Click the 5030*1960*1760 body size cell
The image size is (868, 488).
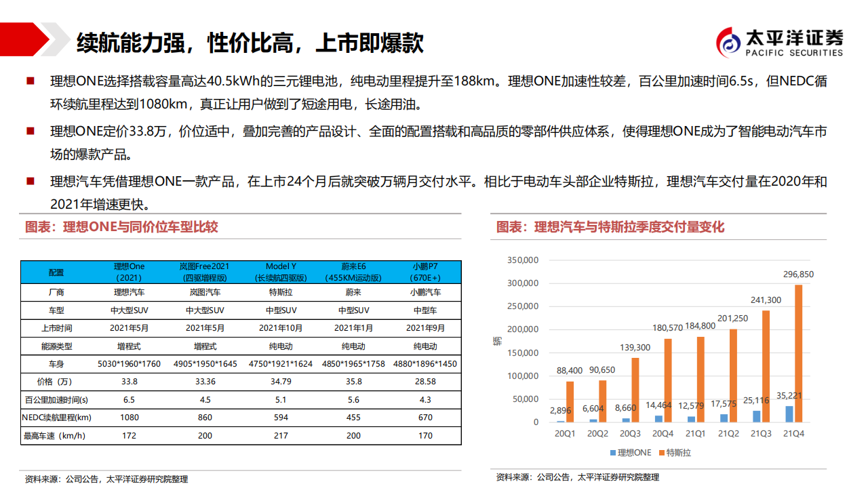pos(129,364)
